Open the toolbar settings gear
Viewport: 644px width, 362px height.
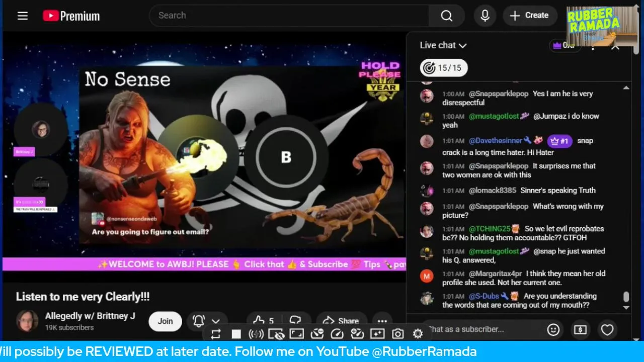(418, 334)
